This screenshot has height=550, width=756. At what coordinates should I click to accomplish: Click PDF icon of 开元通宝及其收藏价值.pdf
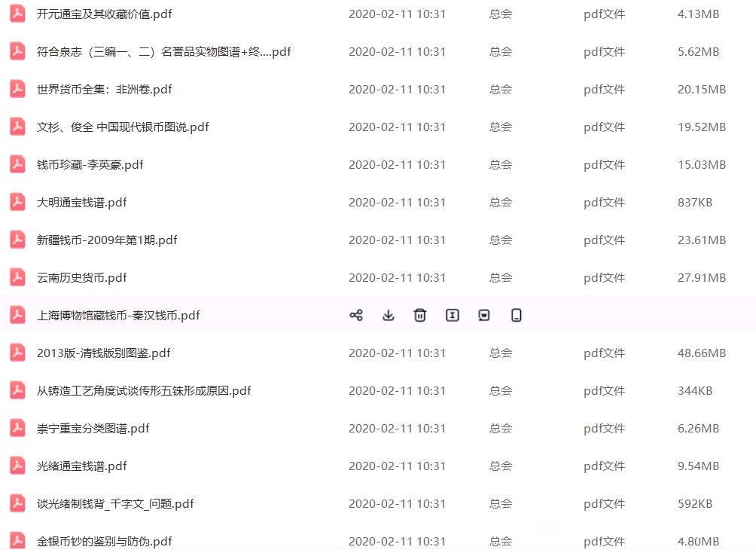18,14
